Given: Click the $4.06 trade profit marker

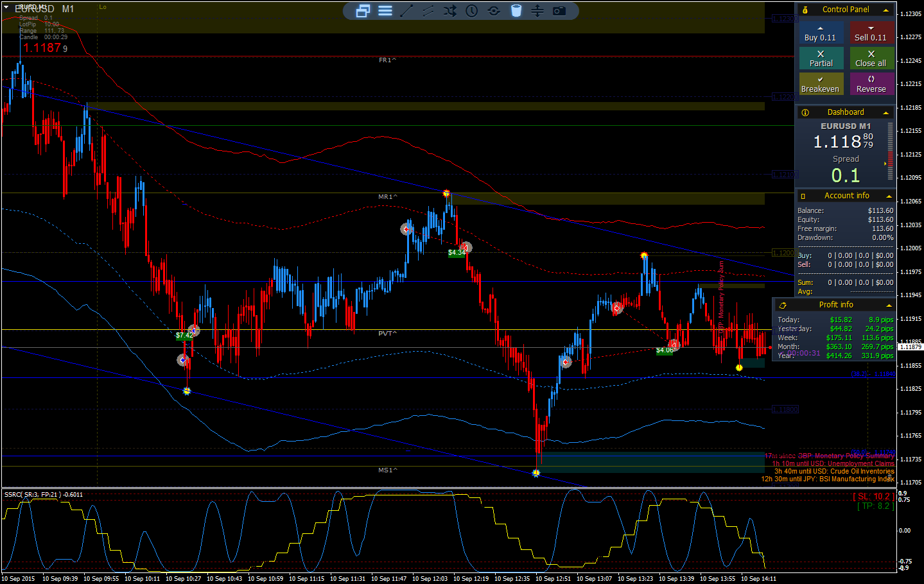Looking at the screenshot, I should coord(665,350).
